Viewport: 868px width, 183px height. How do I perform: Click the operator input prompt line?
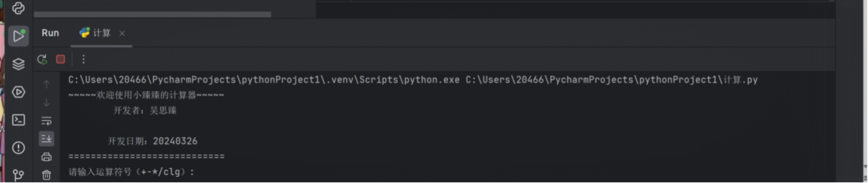(131, 172)
